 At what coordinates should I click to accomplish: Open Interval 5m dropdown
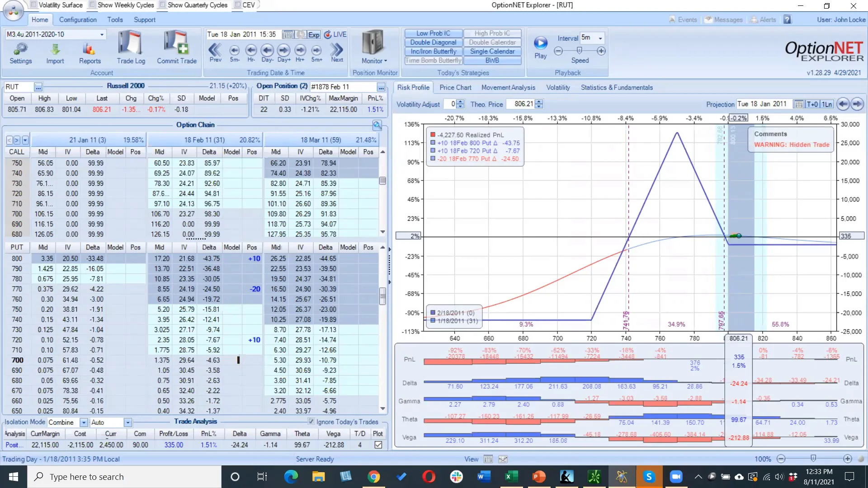click(x=600, y=38)
